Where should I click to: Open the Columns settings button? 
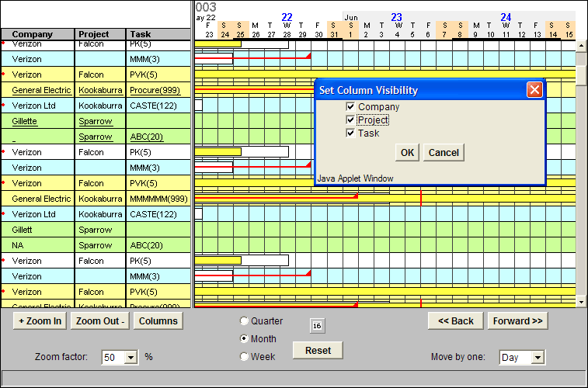pos(158,321)
